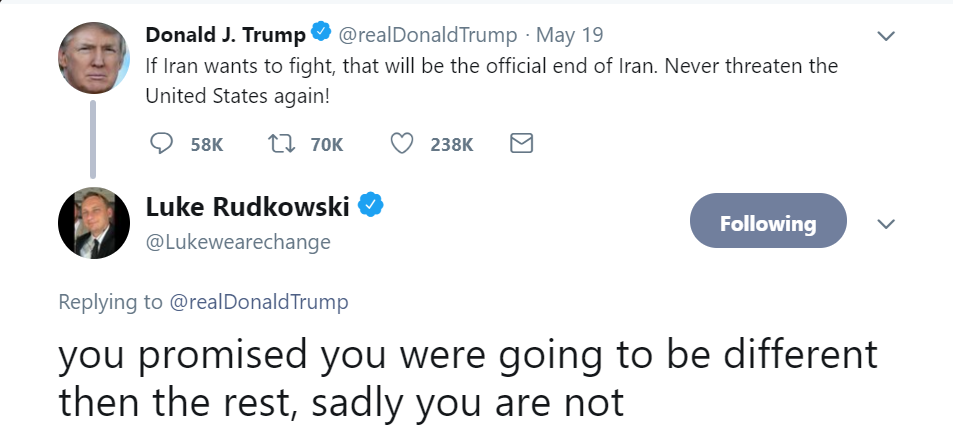Open Luke Rudkowski's profile picture
Image resolution: width=953 pixels, height=437 pixels.
94,223
